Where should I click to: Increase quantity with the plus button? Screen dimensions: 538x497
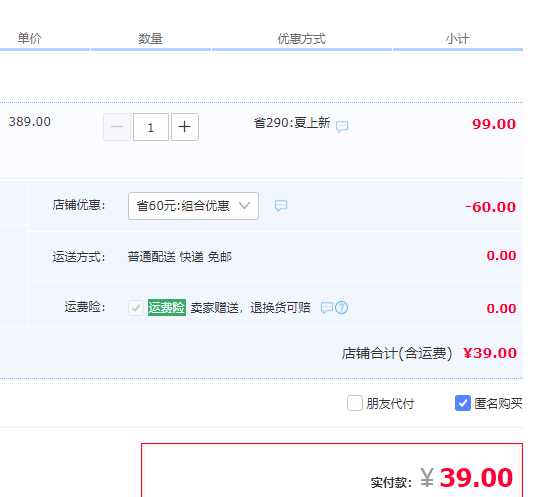tap(185, 127)
